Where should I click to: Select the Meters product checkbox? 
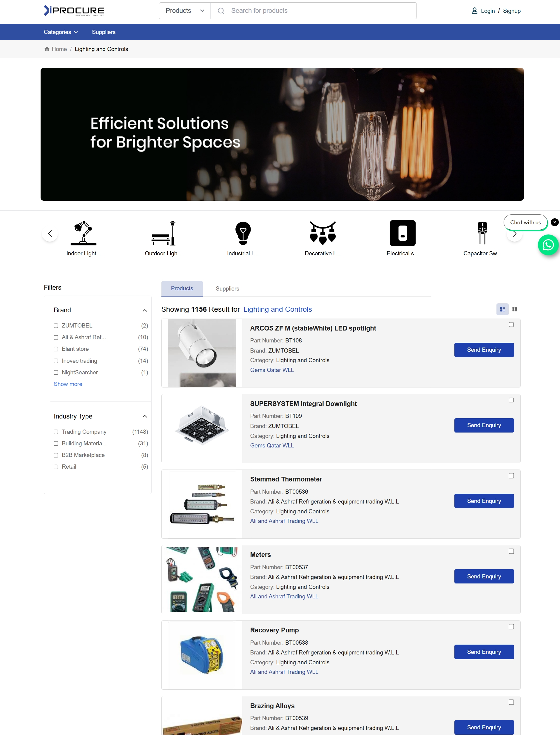point(511,551)
